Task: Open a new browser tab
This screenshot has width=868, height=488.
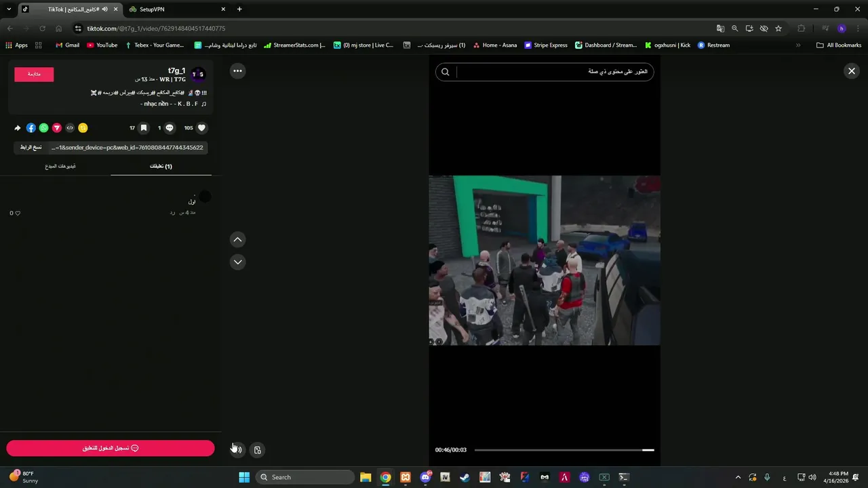Action: tap(239, 9)
